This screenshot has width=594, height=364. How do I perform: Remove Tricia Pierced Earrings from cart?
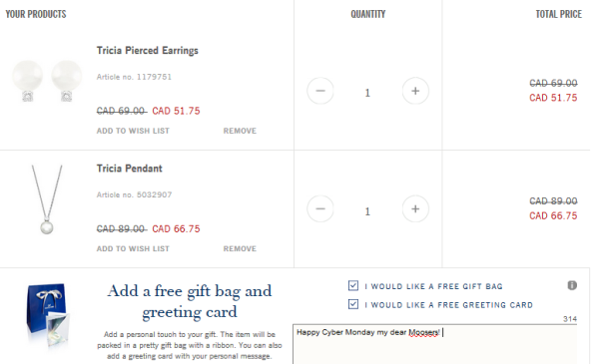[x=240, y=131]
